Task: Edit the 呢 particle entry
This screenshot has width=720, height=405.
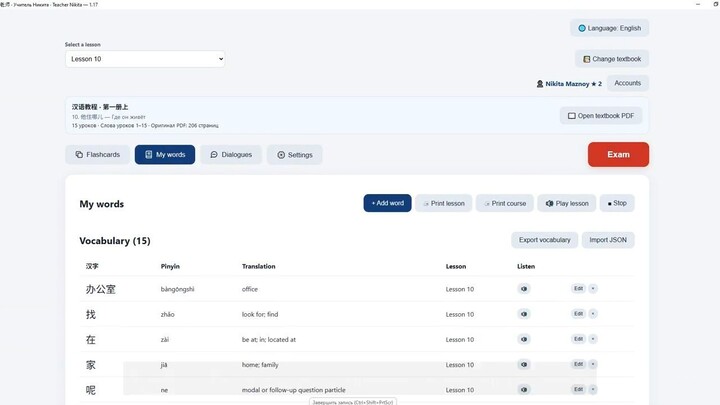Action: (578, 389)
